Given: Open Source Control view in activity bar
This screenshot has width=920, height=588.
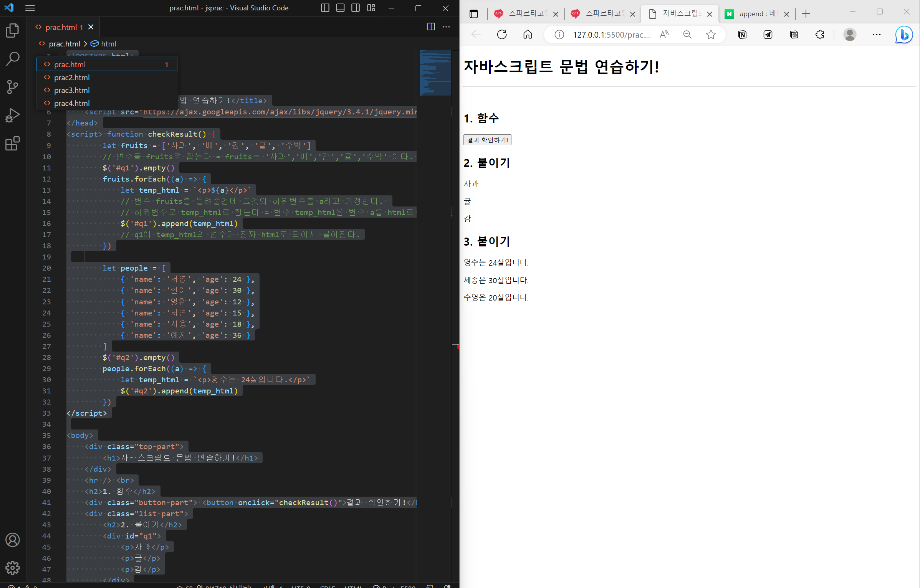Looking at the screenshot, I should tap(13, 87).
